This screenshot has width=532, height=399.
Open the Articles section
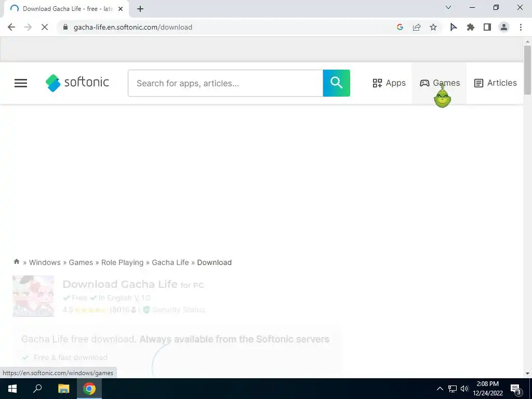pos(495,83)
